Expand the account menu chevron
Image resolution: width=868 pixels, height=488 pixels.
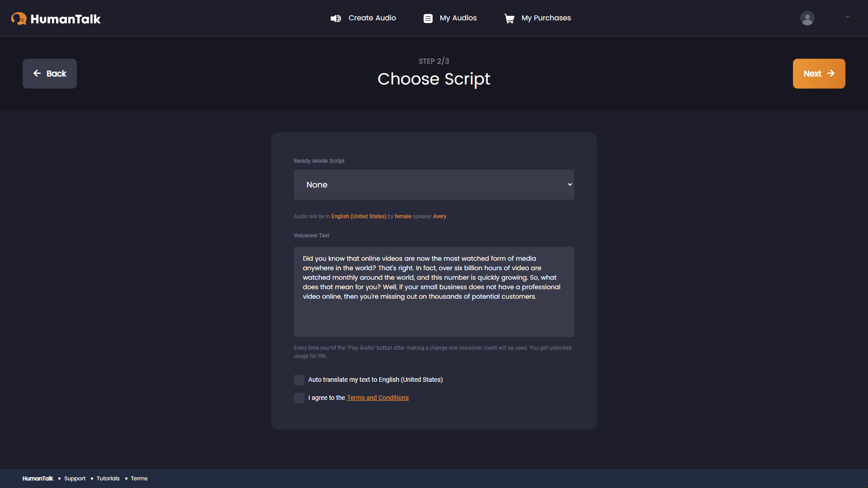[847, 17]
